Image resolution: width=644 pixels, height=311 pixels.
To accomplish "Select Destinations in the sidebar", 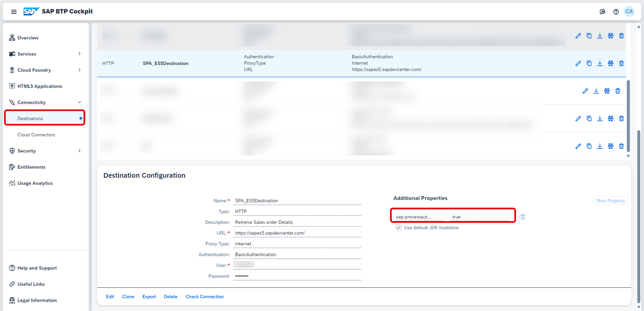I will tap(45, 118).
